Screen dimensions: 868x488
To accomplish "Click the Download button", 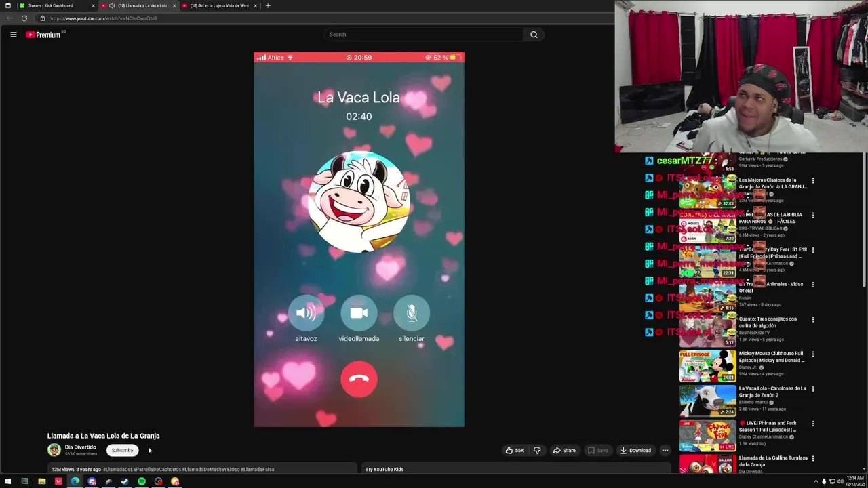I will [x=635, y=450].
